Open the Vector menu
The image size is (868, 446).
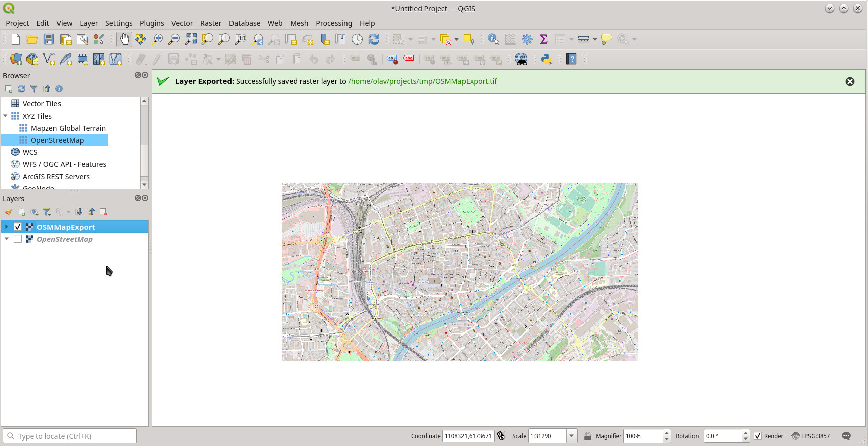(182, 23)
